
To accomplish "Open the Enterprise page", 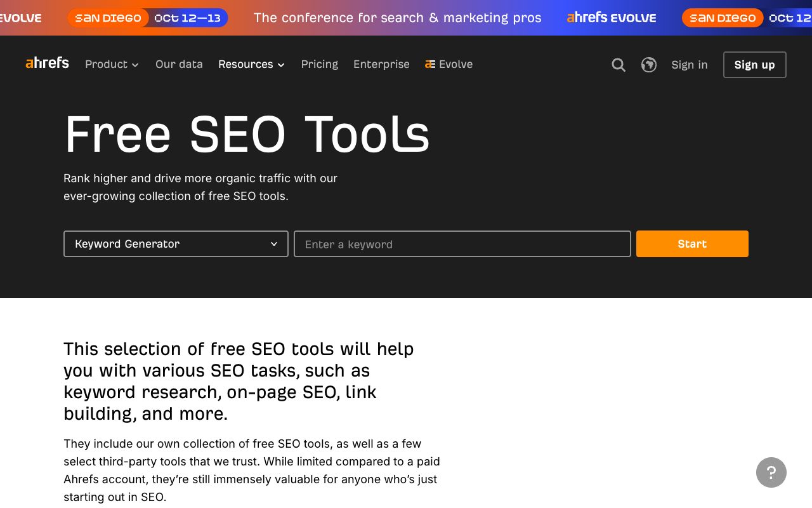I will [x=381, y=64].
